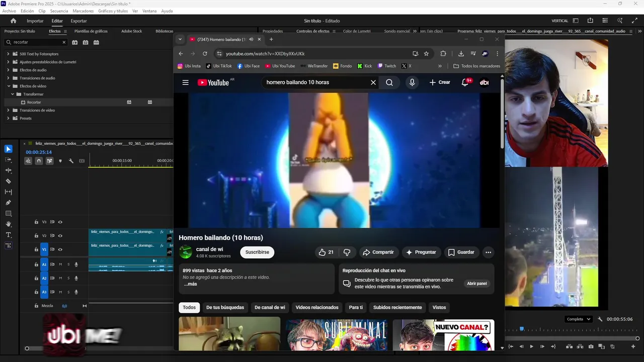Toggle visibility eye of track V2

60,235
